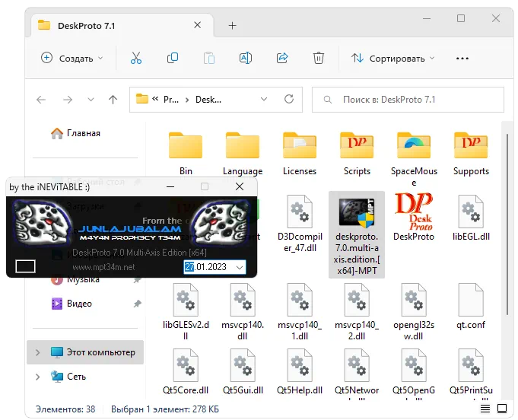Image resolution: width=518 pixels, height=420 pixels.
Task: Select Сеть in navigation pane
Action: [x=68, y=377]
